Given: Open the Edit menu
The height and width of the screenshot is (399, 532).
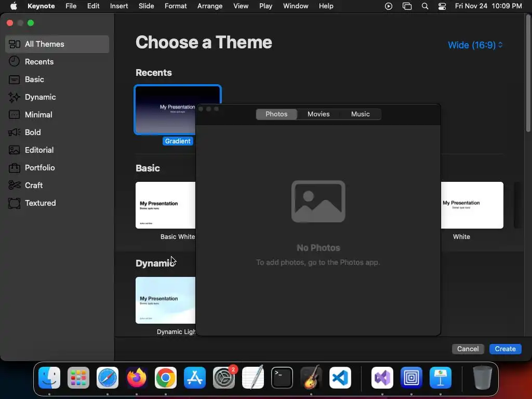Looking at the screenshot, I should coord(94,6).
